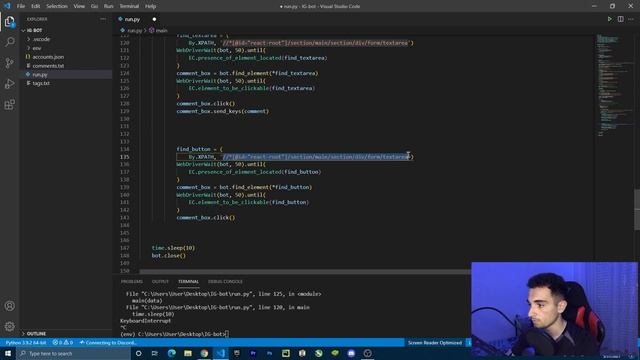640x360 pixels.
Task: Open Microsoft Edge from taskbar
Action: [x=171, y=353]
